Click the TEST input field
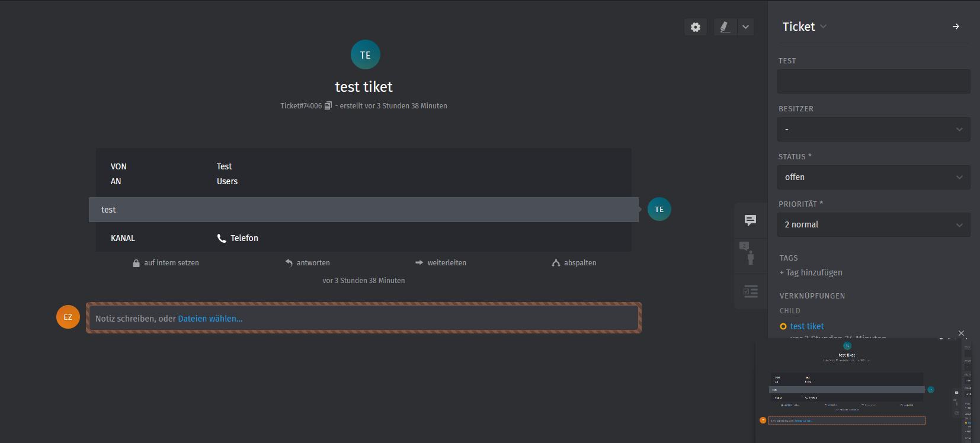The image size is (980, 443). 873,82
